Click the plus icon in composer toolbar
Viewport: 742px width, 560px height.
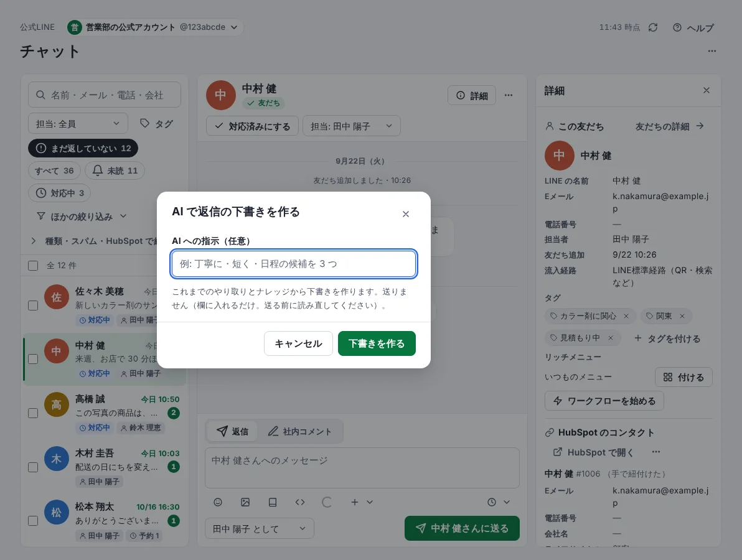point(354,502)
